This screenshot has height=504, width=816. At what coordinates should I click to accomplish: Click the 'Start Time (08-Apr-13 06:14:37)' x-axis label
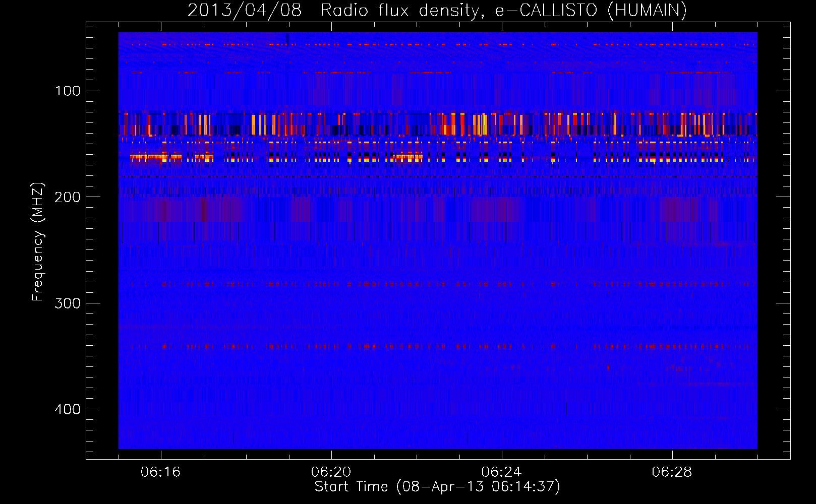point(437,487)
